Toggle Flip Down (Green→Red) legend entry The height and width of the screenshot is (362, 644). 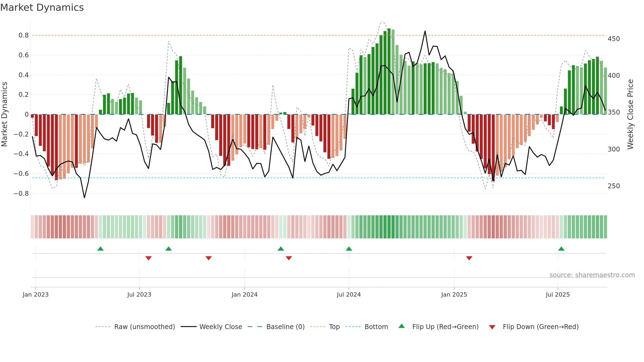[x=534, y=327]
